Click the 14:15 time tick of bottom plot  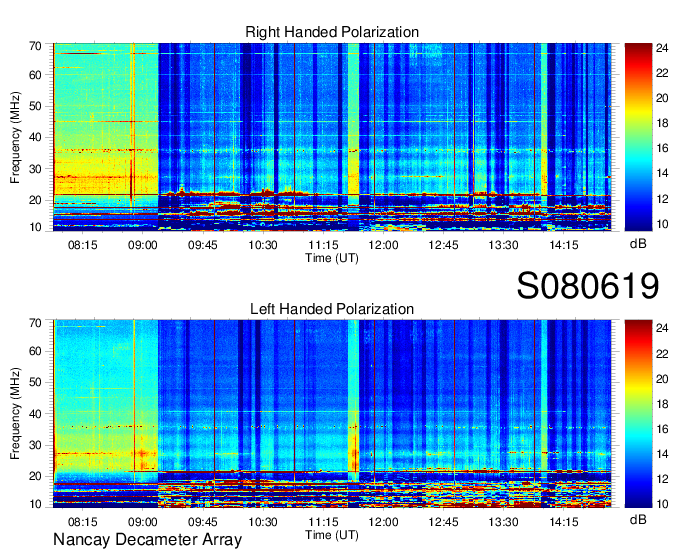[564, 522]
